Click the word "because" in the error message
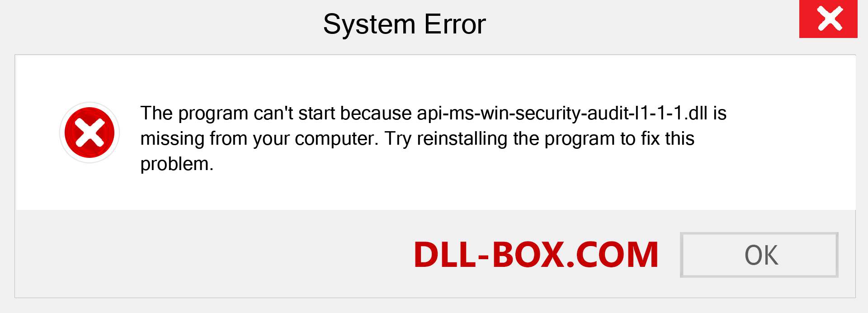Image resolution: width=868 pixels, height=313 pixels. pyautogui.click(x=376, y=113)
